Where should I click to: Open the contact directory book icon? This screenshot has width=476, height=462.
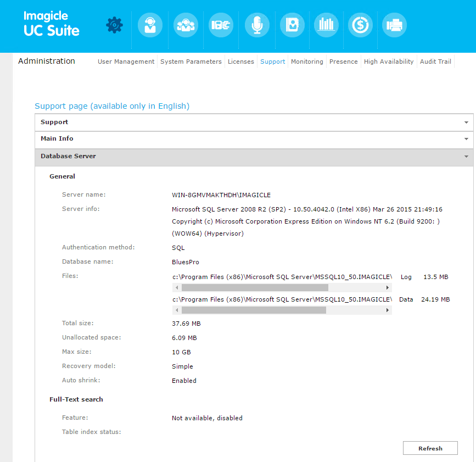(x=292, y=25)
